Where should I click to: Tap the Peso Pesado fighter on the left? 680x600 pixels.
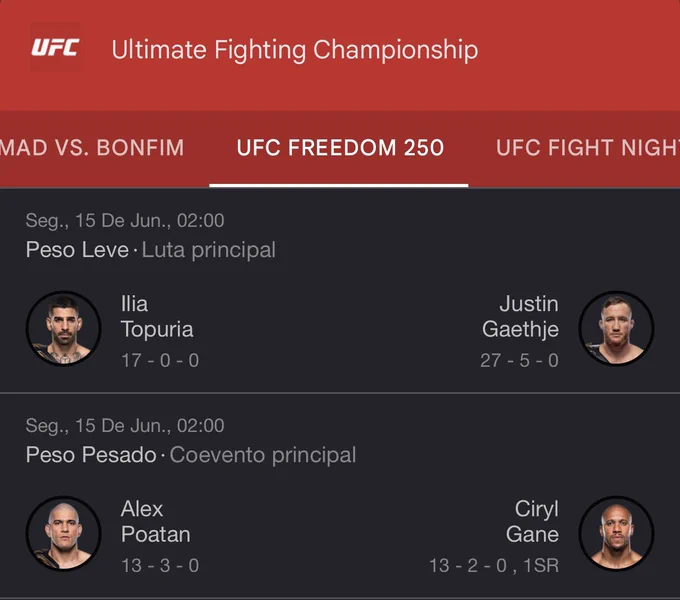click(x=63, y=533)
